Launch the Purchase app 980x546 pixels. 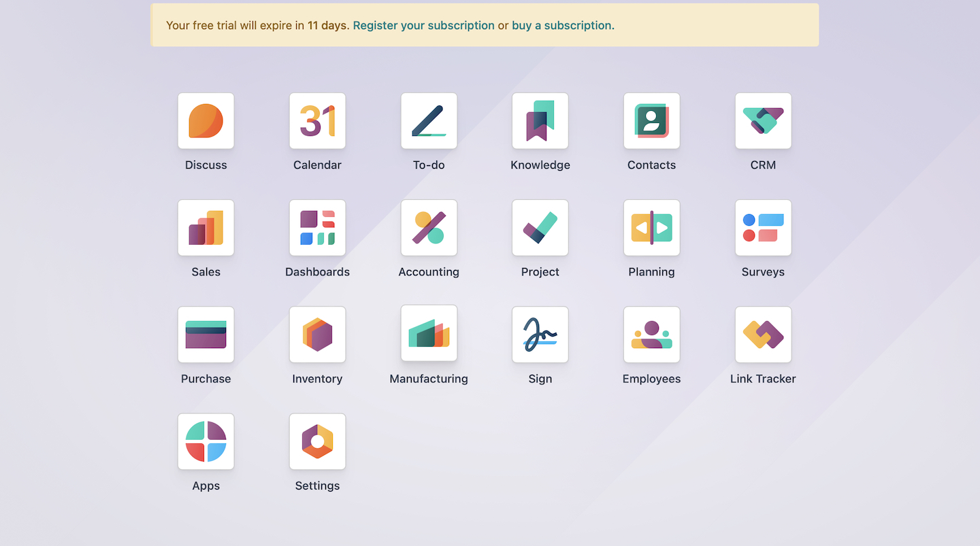[206, 335]
